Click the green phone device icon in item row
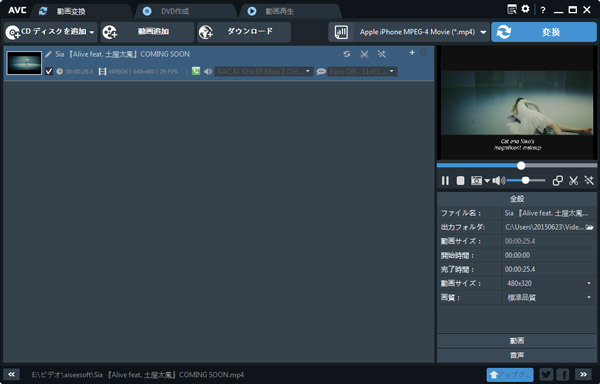600x384 pixels. point(196,71)
